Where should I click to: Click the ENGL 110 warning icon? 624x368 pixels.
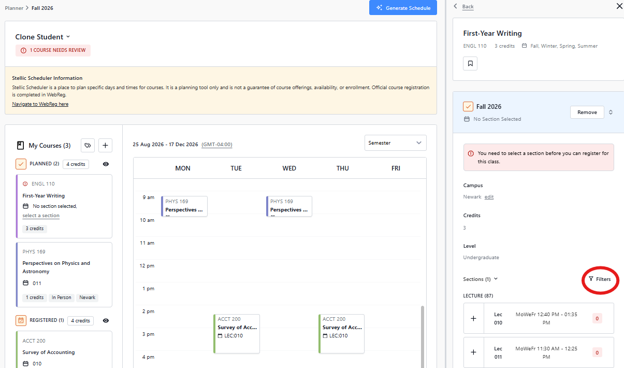pos(25,184)
